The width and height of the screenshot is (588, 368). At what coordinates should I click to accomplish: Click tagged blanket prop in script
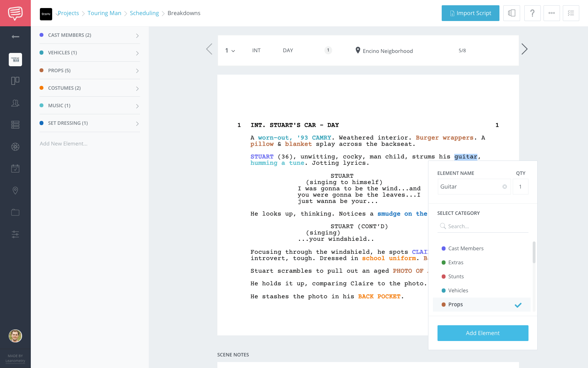[x=298, y=144]
